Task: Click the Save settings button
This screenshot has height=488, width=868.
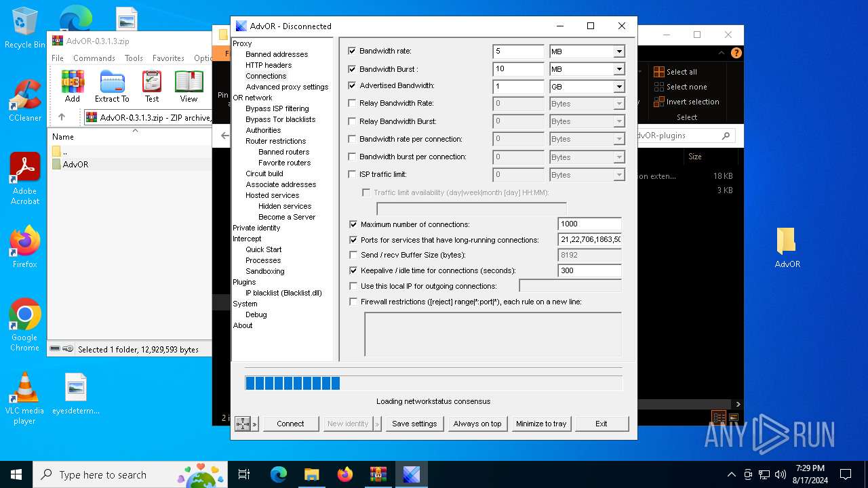Action: click(414, 424)
